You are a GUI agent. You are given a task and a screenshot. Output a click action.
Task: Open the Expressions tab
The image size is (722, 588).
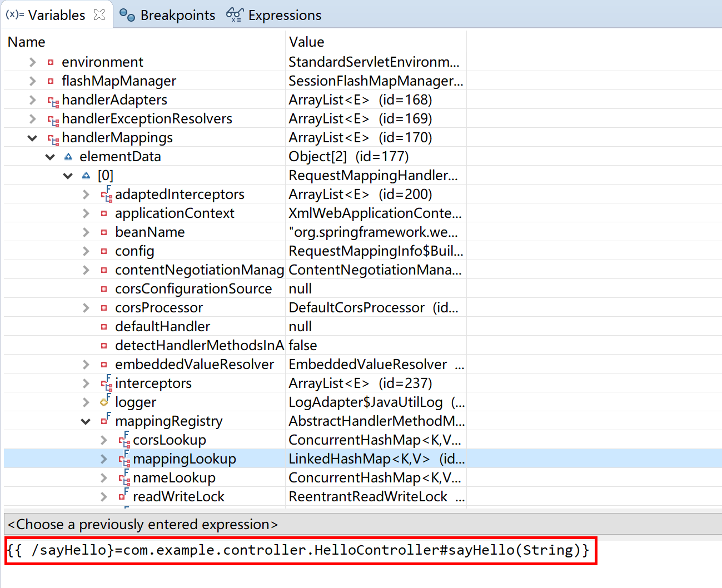pos(284,15)
